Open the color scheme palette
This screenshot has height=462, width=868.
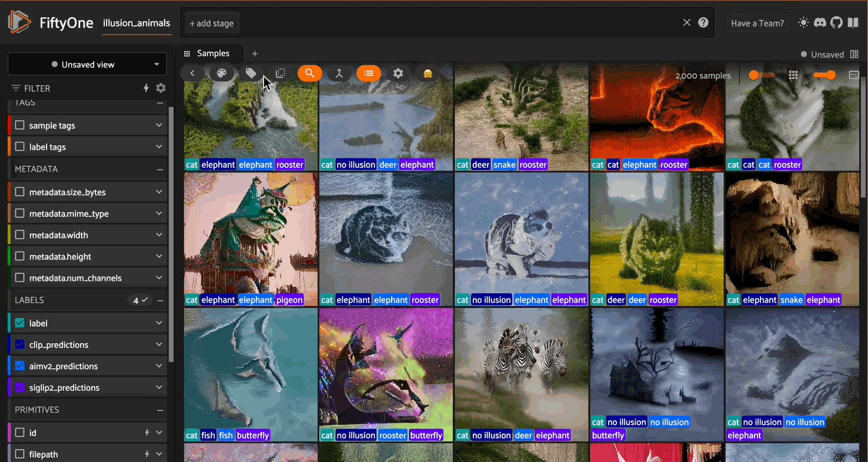tap(222, 73)
